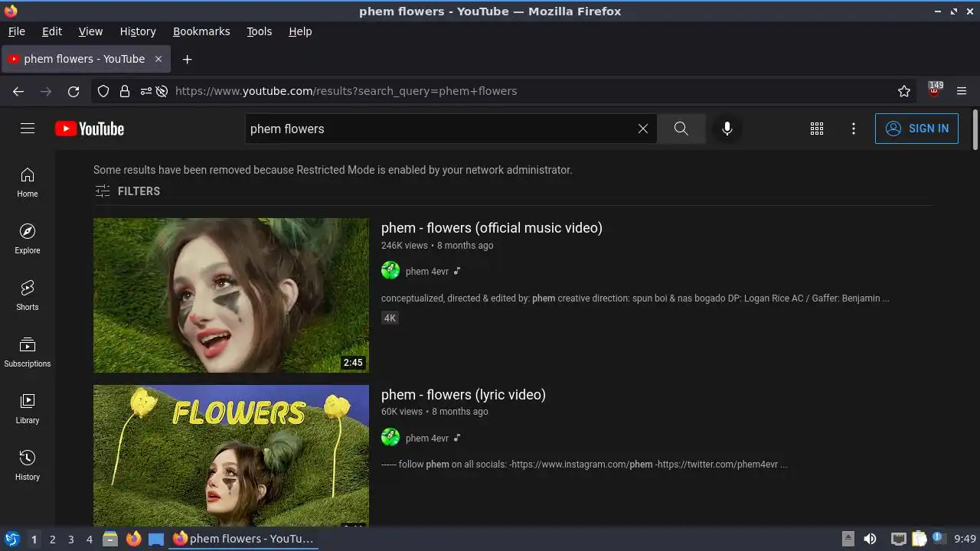Screen dimensions: 980x551
Task: Open Subscriptions in the sidebar
Action: (x=28, y=353)
